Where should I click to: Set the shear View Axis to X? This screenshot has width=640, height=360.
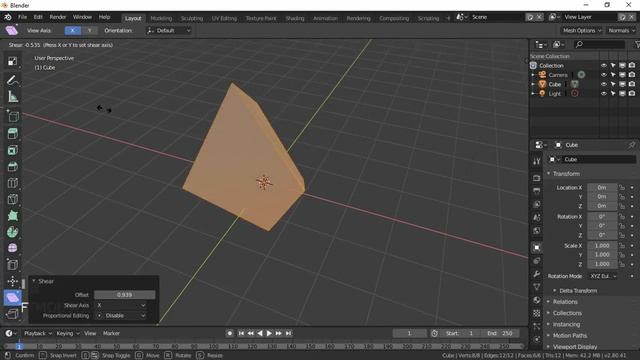click(73, 31)
